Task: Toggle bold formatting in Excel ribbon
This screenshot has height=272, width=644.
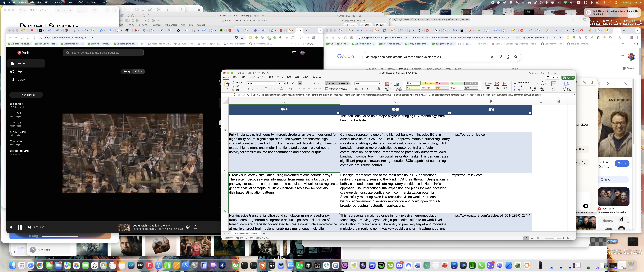Action: pyautogui.click(x=248, y=89)
